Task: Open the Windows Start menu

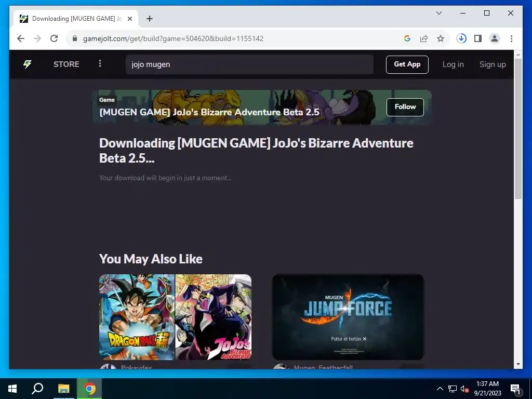Action: (x=12, y=389)
